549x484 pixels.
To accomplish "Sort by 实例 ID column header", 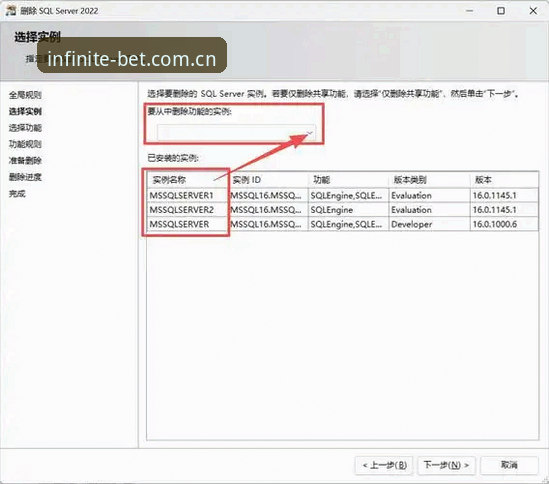I will [x=269, y=180].
